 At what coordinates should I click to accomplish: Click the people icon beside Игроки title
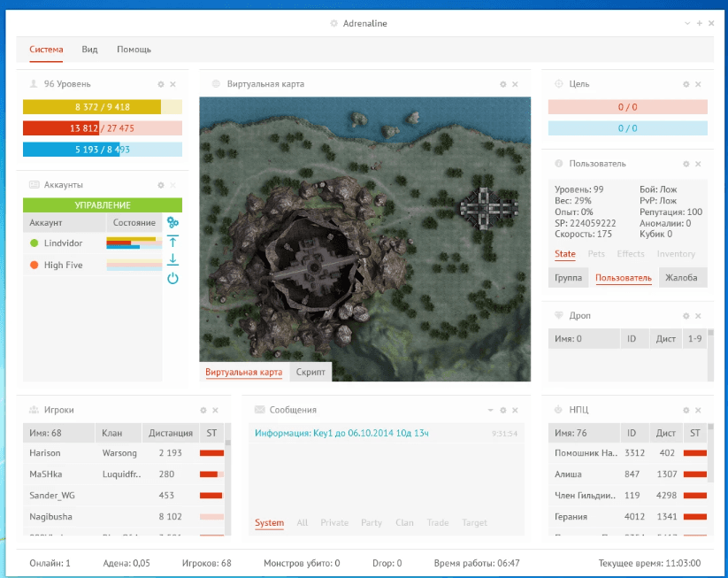pyautogui.click(x=34, y=410)
